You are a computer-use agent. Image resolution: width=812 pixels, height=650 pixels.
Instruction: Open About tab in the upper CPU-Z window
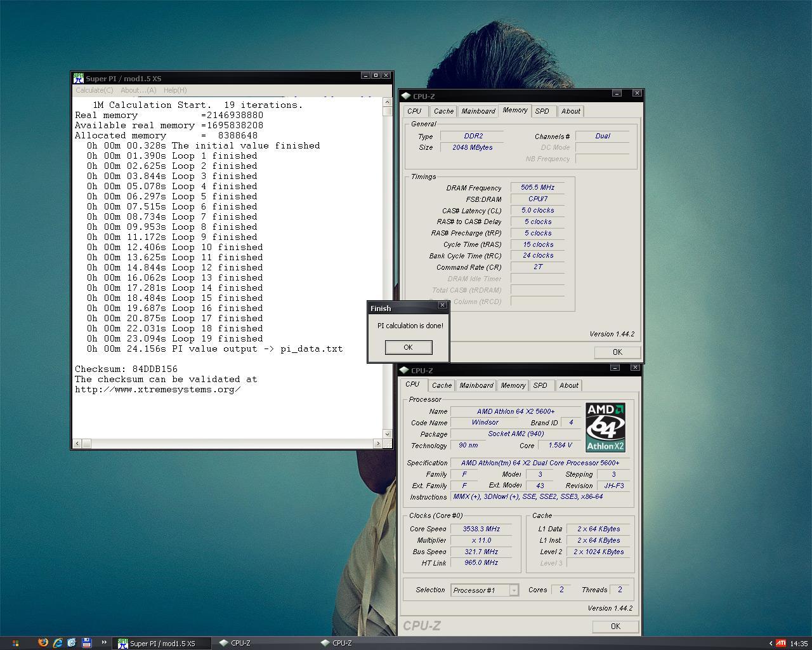[571, 111]
